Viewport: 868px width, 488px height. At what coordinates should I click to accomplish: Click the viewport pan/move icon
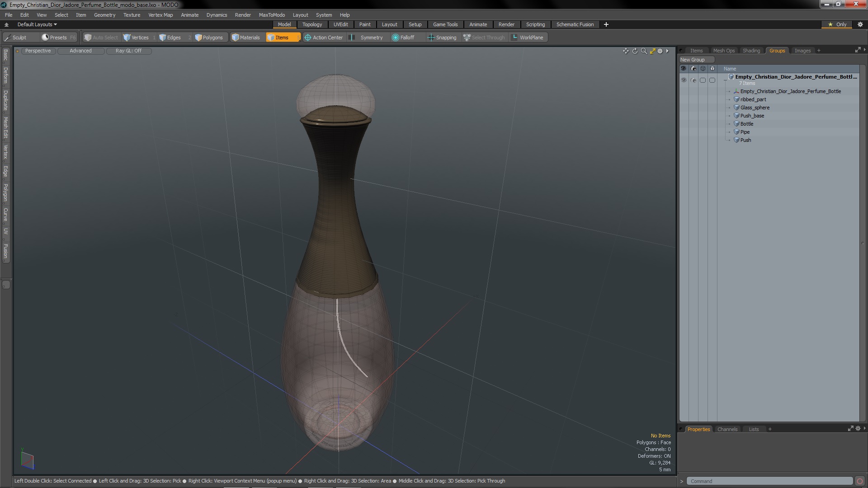626,51
